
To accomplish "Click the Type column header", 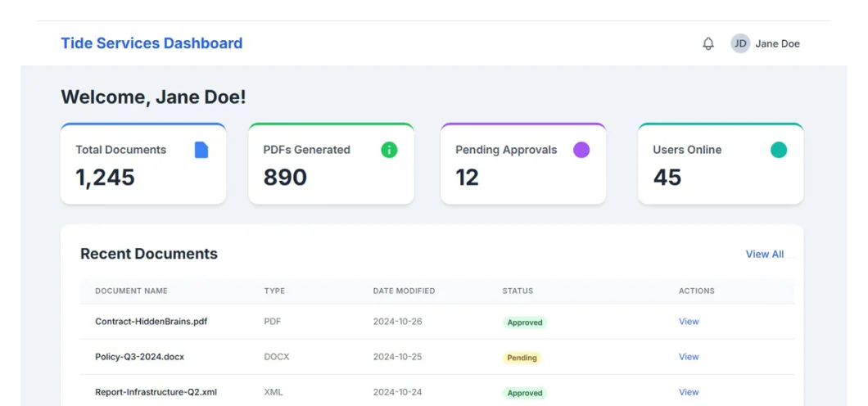I will (274, 291).
